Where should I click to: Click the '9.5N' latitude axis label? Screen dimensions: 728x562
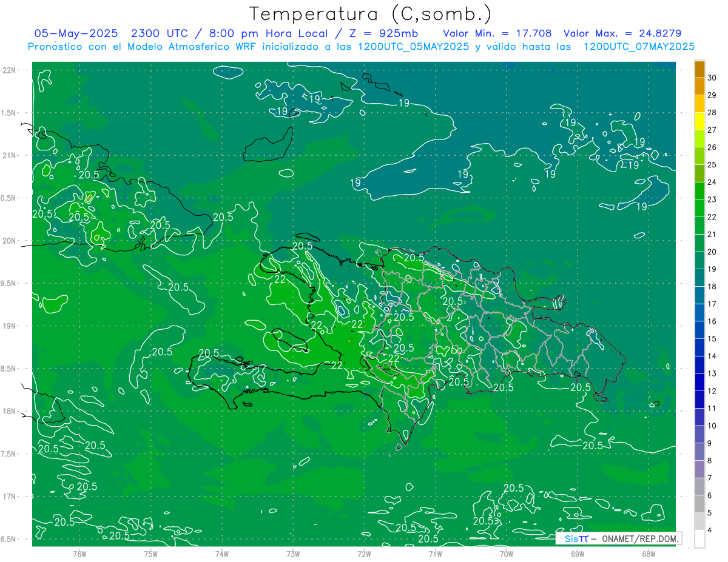pos(9,284)
